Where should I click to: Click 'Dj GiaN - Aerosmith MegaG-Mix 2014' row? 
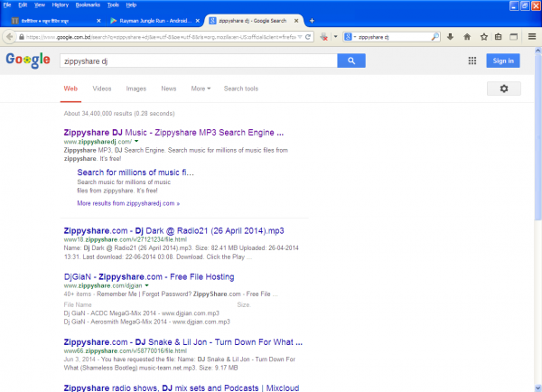(x=147, y=322)
